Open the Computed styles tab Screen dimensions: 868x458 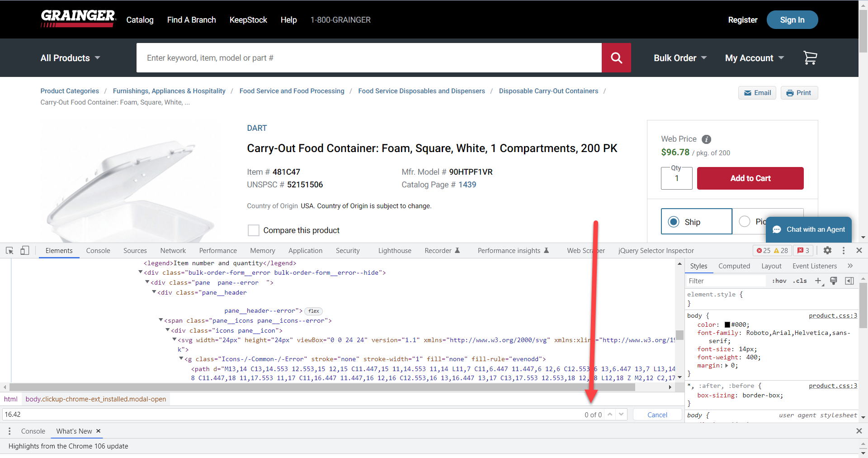[734, 266]
